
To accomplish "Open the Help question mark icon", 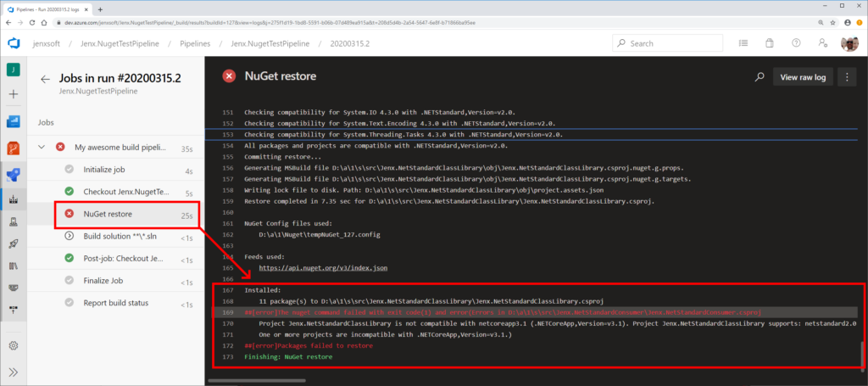I will pos(796,43).
